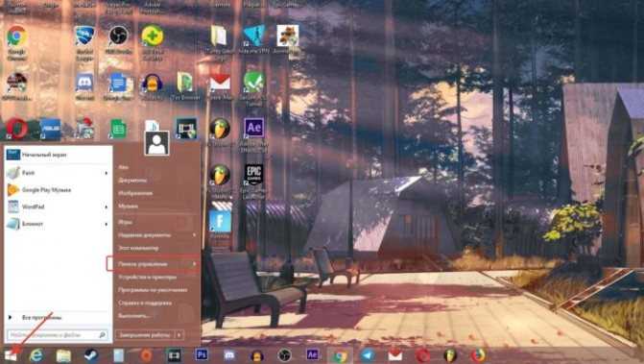Click the Завершение работы button
644x364 pixels.
(145, 335)
